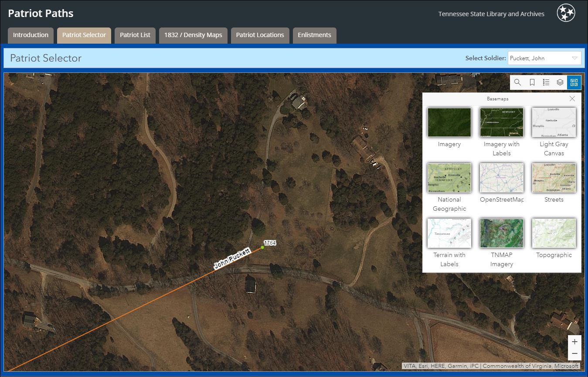The width and height of the screenshot is (588, 377).
Task: Open the bookmarks tool
Action: 532,82
